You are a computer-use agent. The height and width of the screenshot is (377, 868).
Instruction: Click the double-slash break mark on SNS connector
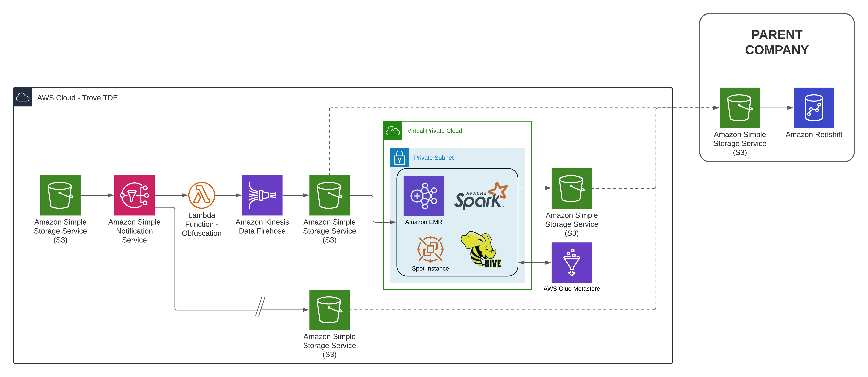point(260,306)
